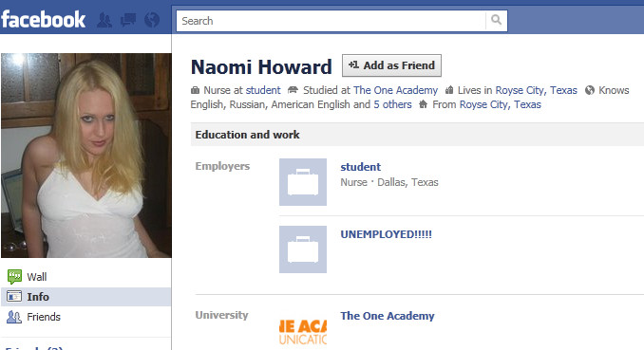This screenshot has width=644, height=350.
Task: Click The One Academy logo thumbnail
Action: tap(303, 332)
